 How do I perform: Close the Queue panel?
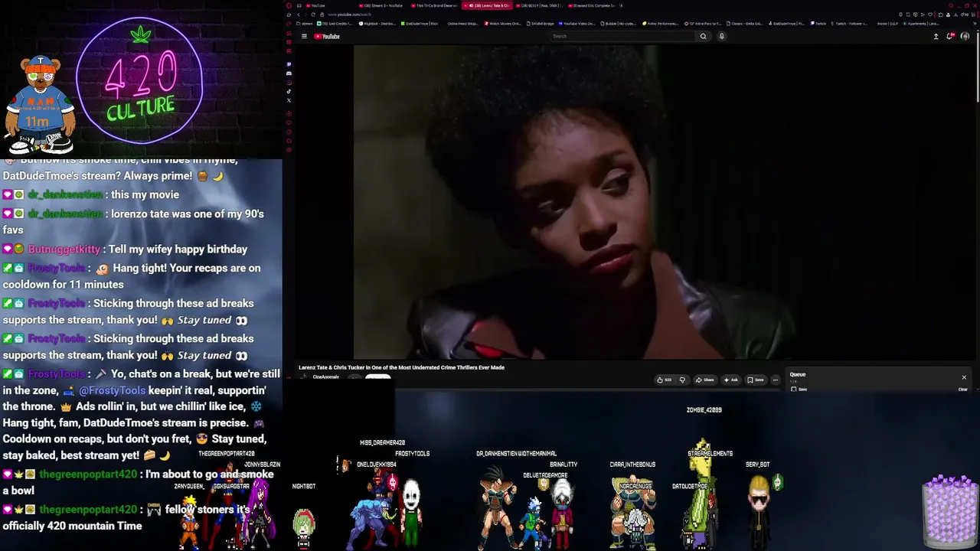coord(964,377)
